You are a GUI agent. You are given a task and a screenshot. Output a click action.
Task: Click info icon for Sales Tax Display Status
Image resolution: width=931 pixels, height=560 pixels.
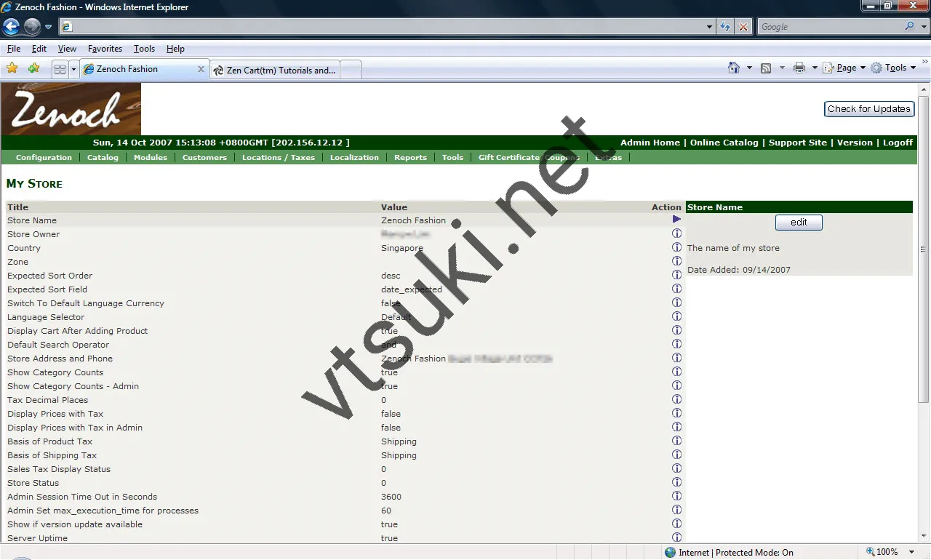[676, 468]
